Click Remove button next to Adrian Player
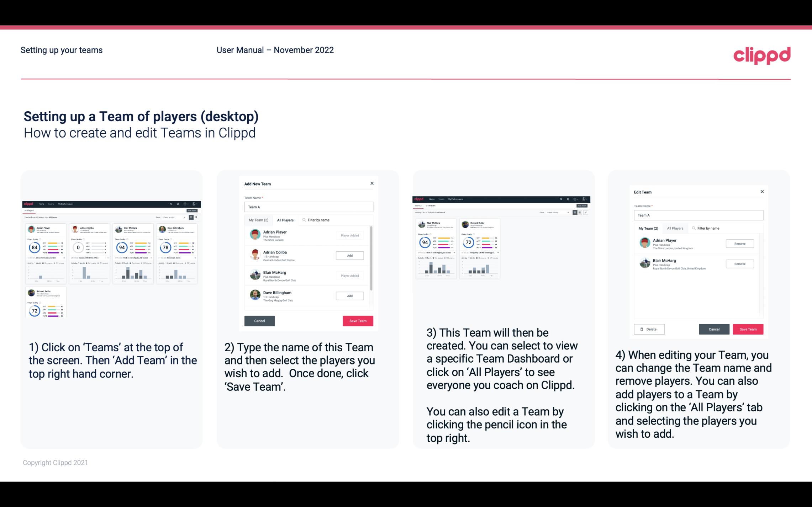The height and width of the screenshot is (507, 812). click(739, 243)
